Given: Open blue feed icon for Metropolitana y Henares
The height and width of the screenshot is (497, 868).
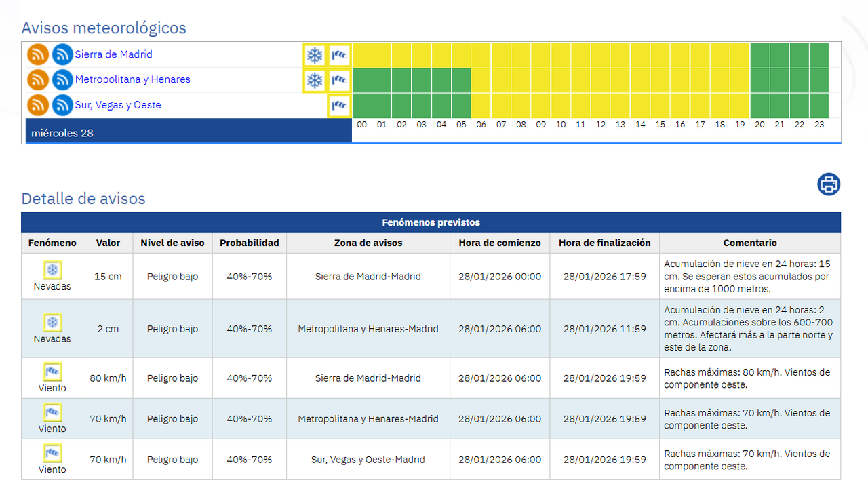Looking at the screenshot, I should coord(62,80).
